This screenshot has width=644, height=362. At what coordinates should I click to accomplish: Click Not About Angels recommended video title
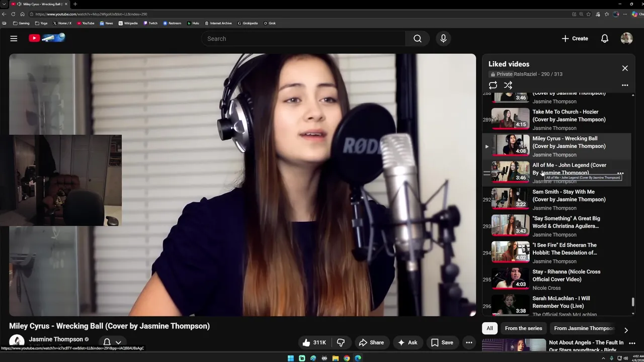(586, 346)
